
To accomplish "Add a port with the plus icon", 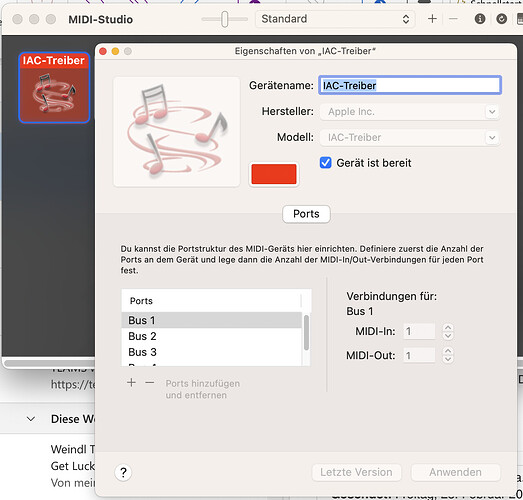I will tap(131, 383).
